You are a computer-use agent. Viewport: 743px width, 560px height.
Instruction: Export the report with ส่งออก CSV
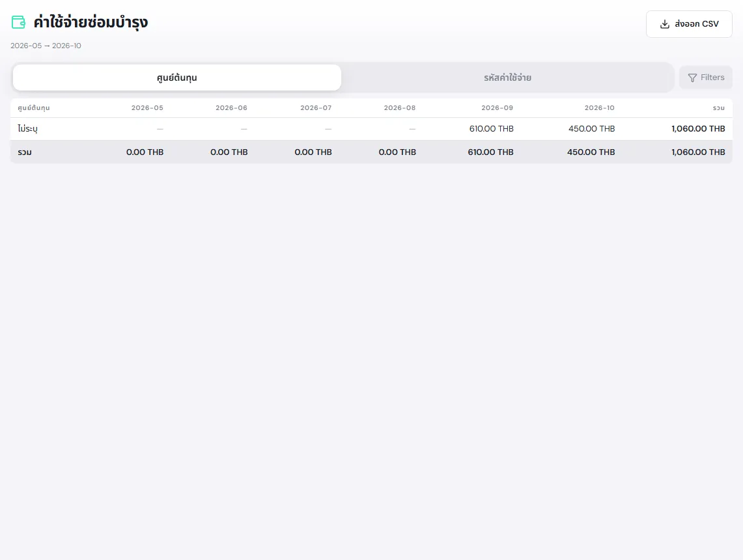(689, 24)
